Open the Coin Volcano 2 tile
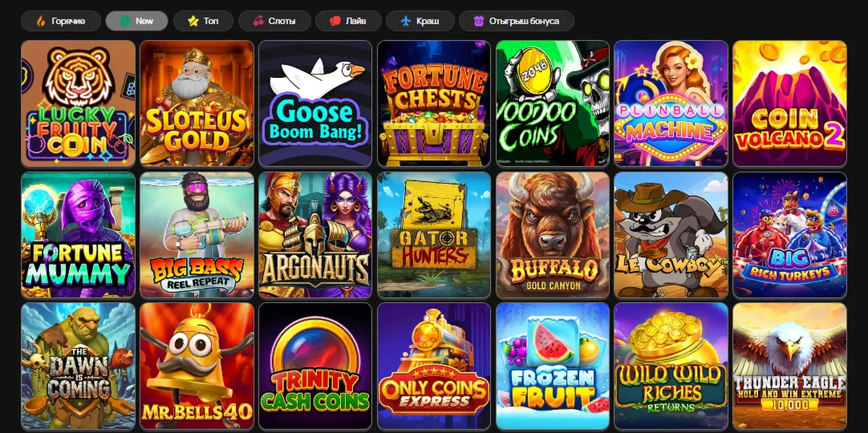The height and width of the screenshot is (433, 868). point(789,103)
